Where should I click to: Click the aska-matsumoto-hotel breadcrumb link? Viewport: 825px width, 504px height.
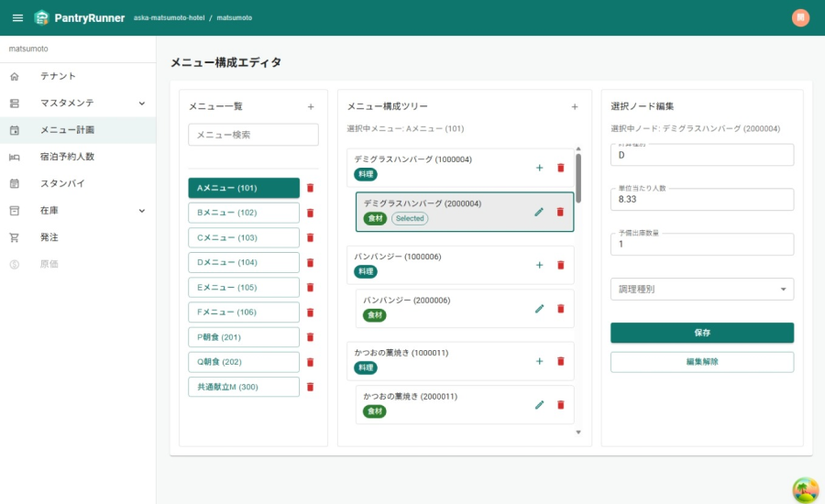point(169,18)
